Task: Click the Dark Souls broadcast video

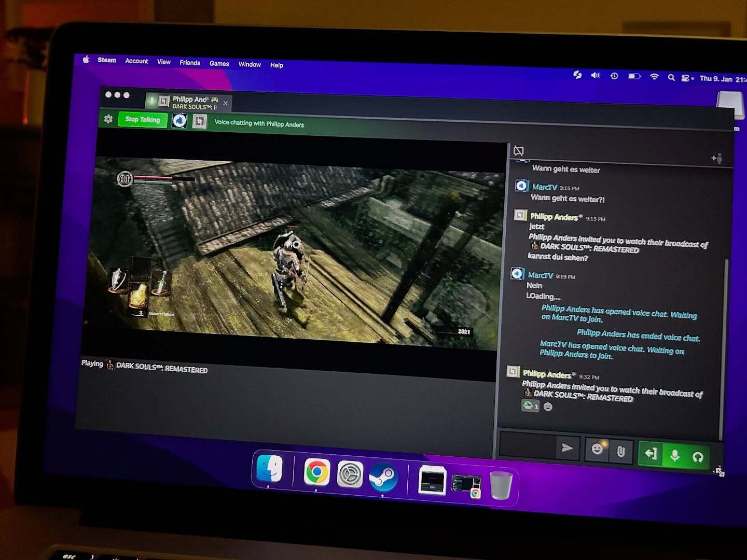Action: point(295,254)
